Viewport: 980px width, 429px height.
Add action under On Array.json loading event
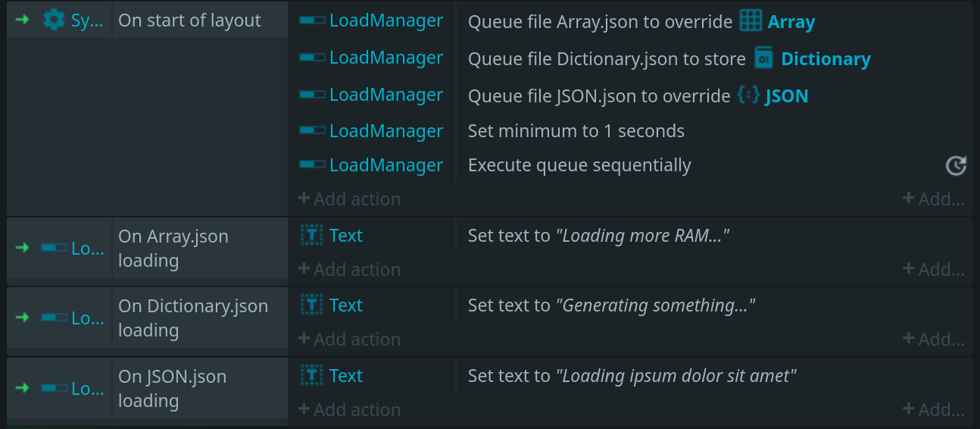[x=349, y=269]
